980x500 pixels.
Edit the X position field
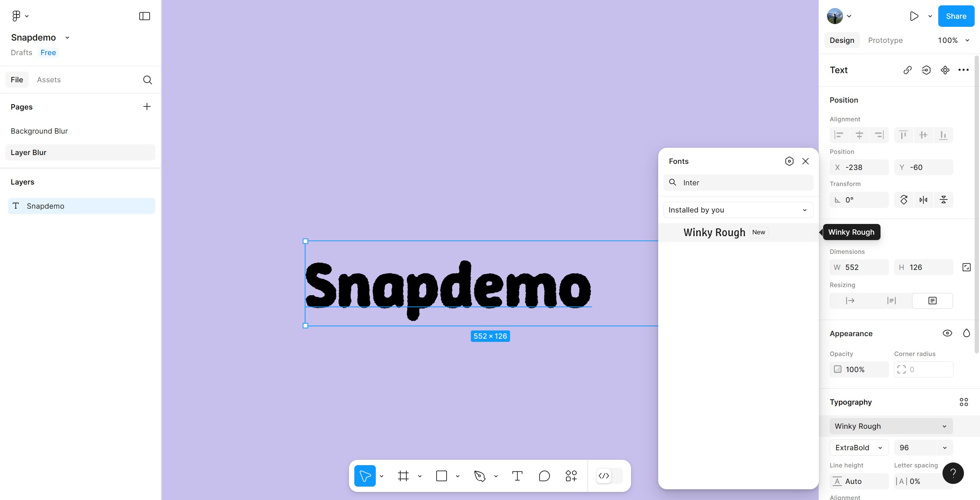859,167
